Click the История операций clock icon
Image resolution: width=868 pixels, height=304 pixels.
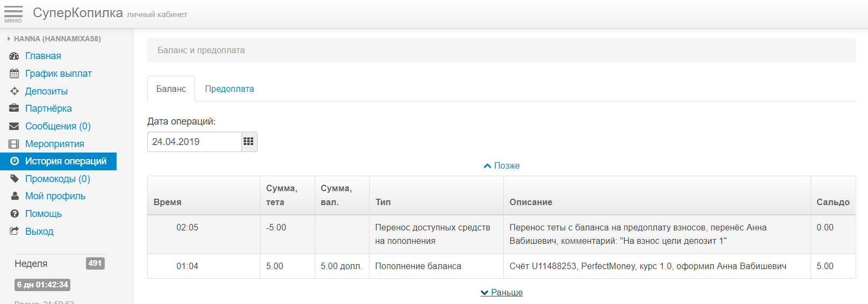[14, 161]
